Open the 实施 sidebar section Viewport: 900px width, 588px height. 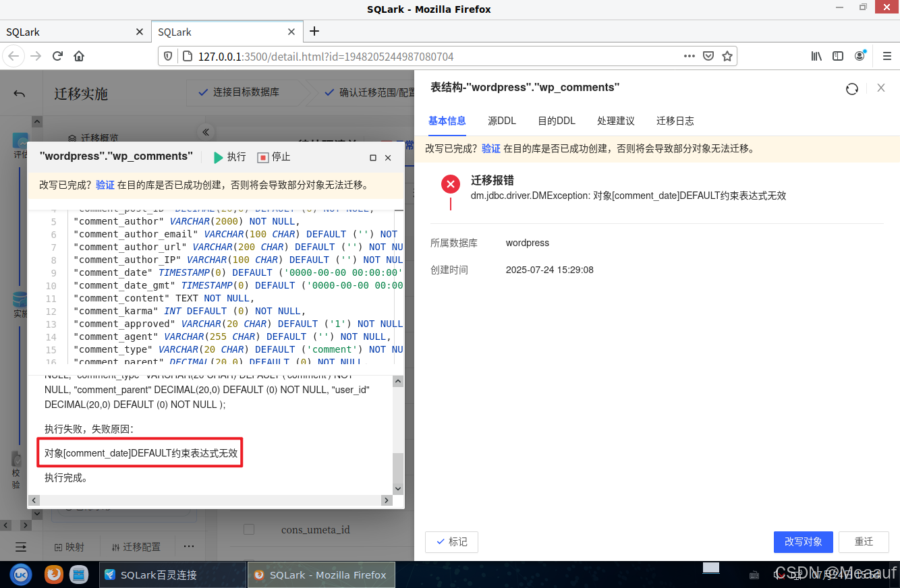tap(20, 305)
